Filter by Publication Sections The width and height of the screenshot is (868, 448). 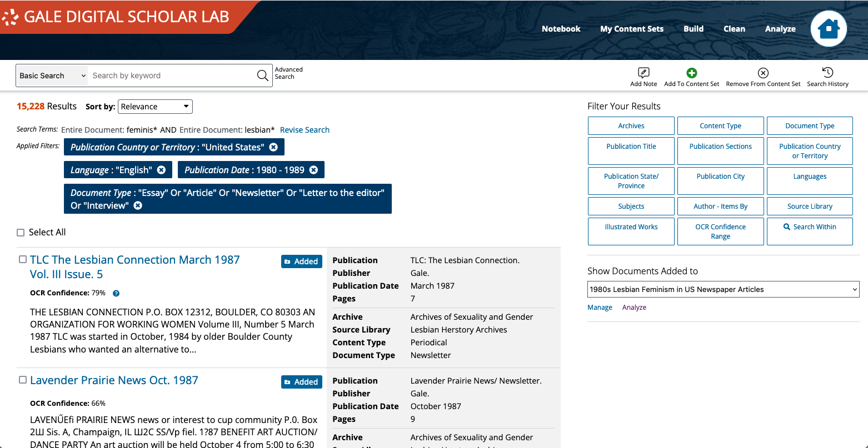pyautogui.click(x=721, y=151)
